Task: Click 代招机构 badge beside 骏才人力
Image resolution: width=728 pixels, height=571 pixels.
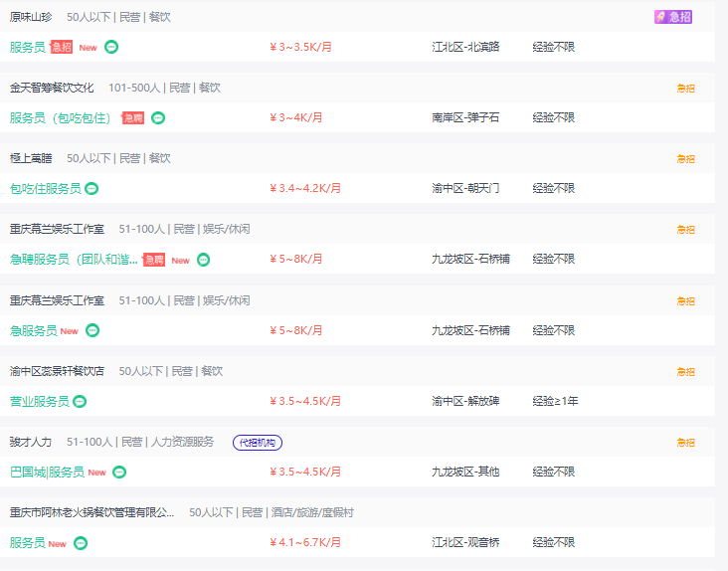Action: pos(258,443)
